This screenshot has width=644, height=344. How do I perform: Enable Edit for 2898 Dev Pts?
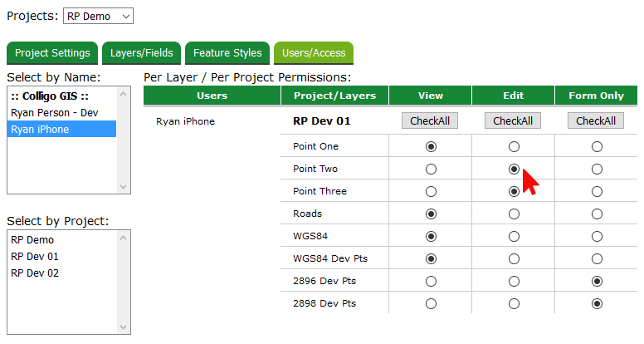[514, 303]
